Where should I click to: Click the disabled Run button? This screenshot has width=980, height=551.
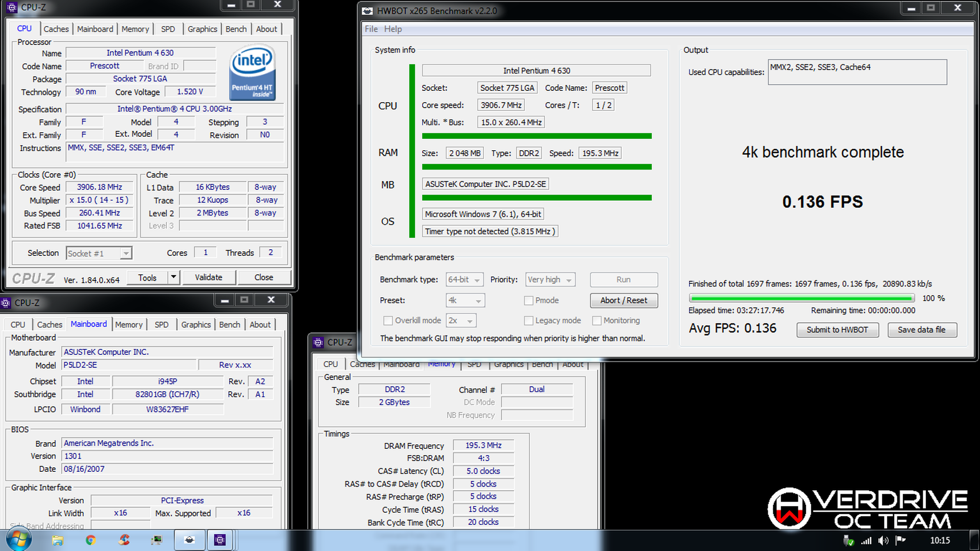coord(624,280)
